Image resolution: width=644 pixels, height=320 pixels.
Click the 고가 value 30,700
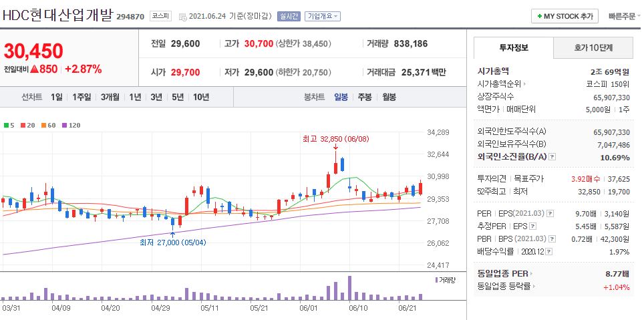[x=259, y=43]
